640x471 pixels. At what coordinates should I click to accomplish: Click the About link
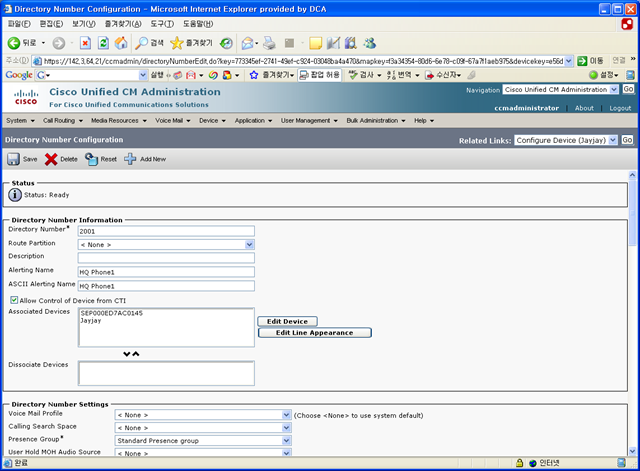[584, 108]
